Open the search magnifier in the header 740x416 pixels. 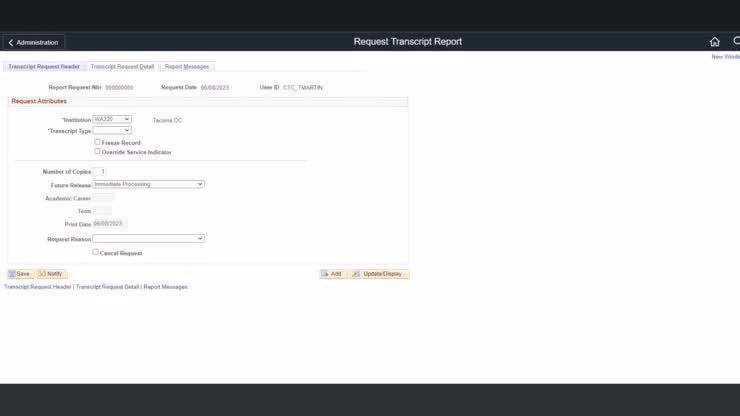point(736,42)
